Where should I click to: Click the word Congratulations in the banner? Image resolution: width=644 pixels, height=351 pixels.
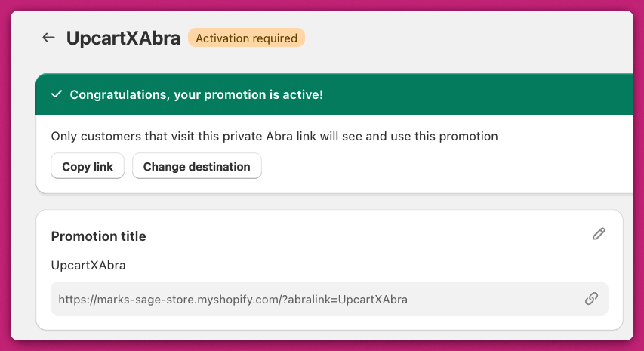(x=119, y=94)
